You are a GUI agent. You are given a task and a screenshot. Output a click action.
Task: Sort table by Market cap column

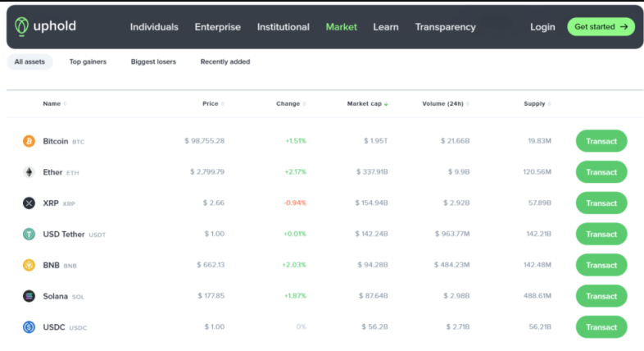point(366,104)
